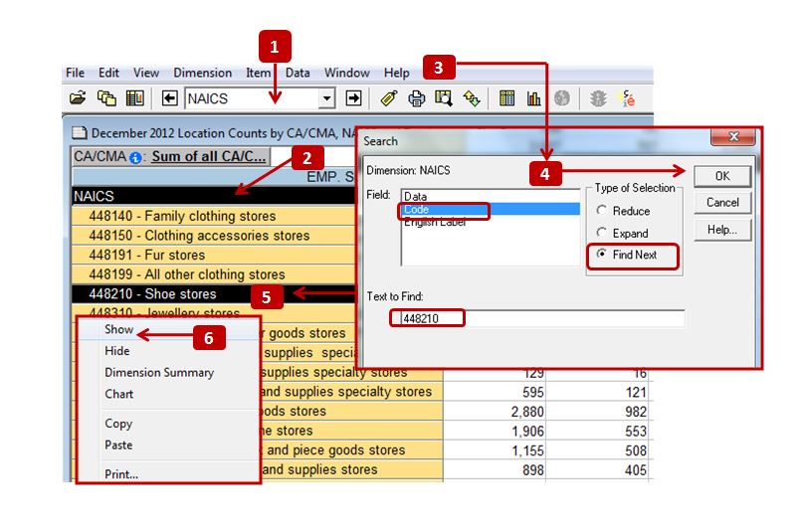Open the View menu
Screen dimensions: 801x532
tap(146, 73)
